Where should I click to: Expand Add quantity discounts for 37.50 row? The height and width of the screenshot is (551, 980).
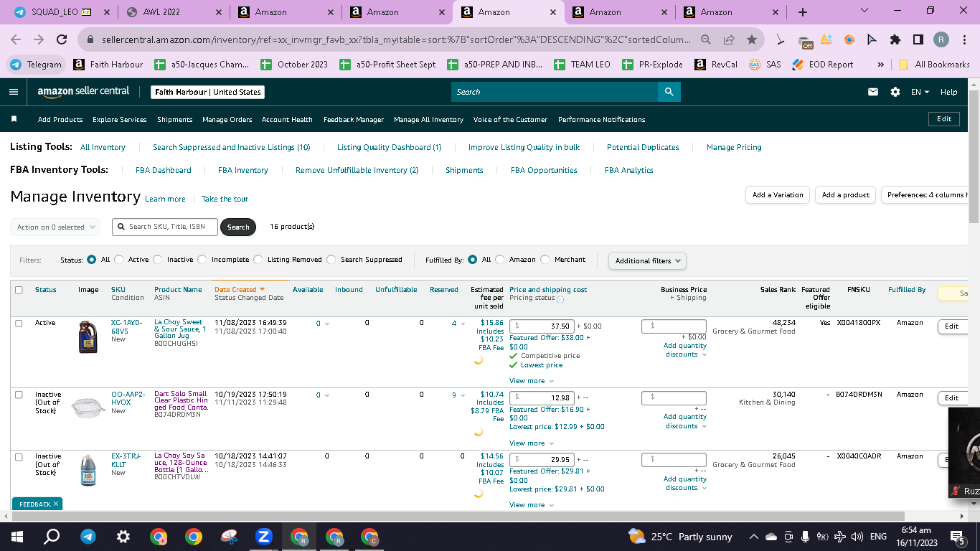685,350
